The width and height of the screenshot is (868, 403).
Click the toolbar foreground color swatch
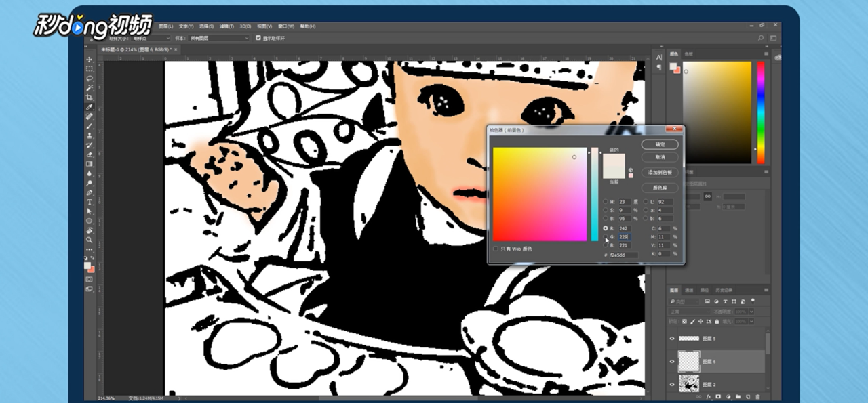click(x=87, y=266)
